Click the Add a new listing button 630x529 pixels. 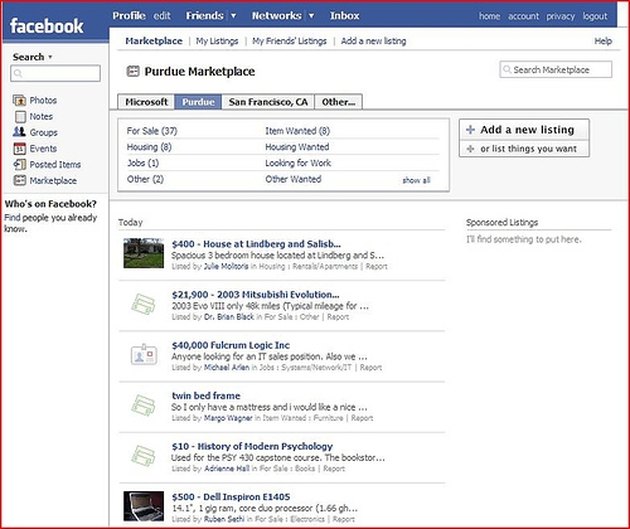click(x=524, y=130)
